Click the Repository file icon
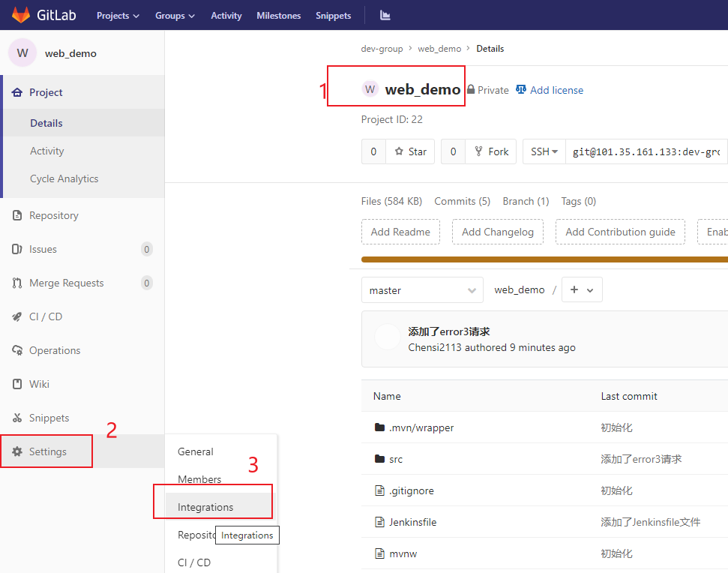The width and height of the screenshot is (728, 573). [x=17, y=215]
